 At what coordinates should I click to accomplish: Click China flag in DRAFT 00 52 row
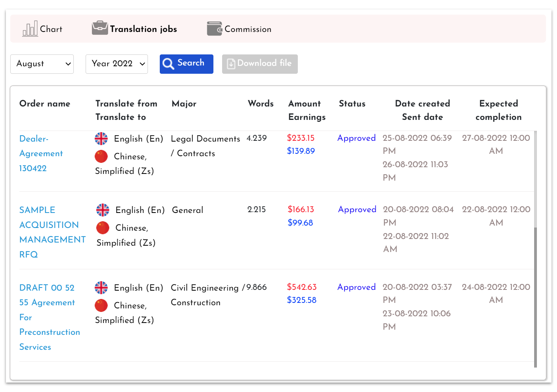tap(101, 306)
